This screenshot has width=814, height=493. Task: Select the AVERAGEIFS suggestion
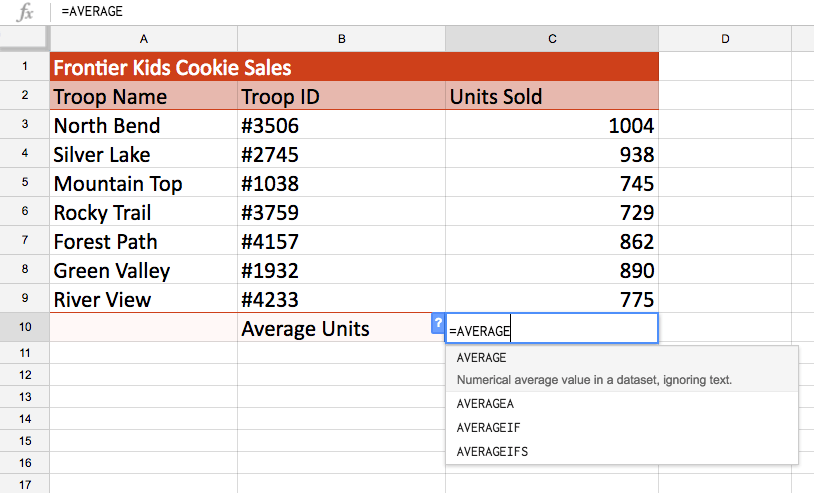pos(491,451)
